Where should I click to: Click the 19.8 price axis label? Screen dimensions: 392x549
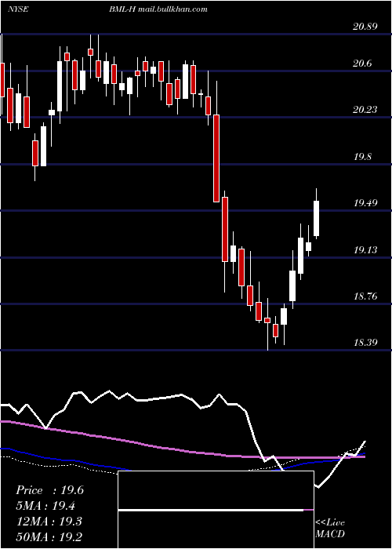362,157
